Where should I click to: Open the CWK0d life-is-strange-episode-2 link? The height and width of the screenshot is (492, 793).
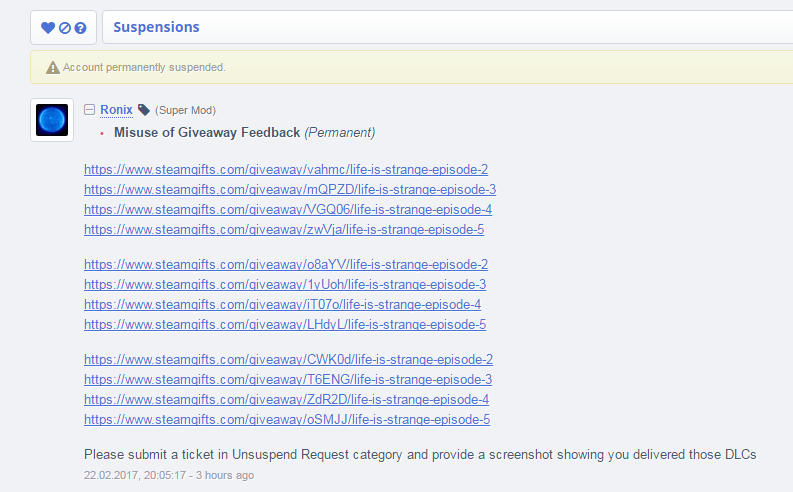pyautogui.click(x=288, y=360)
